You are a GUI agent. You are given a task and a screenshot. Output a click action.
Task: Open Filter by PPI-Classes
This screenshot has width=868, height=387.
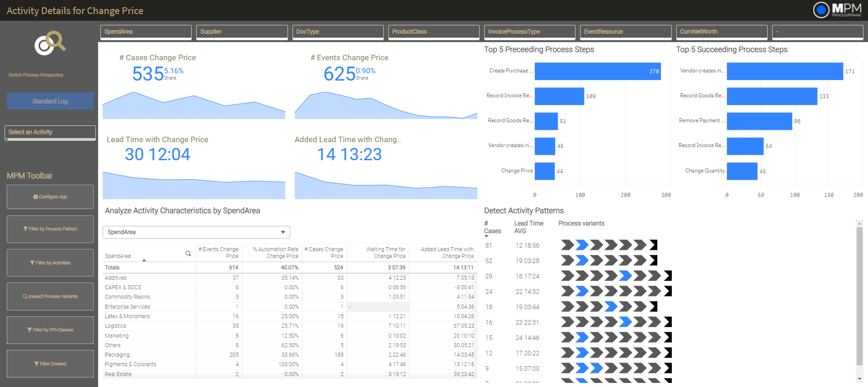point(50,330)
